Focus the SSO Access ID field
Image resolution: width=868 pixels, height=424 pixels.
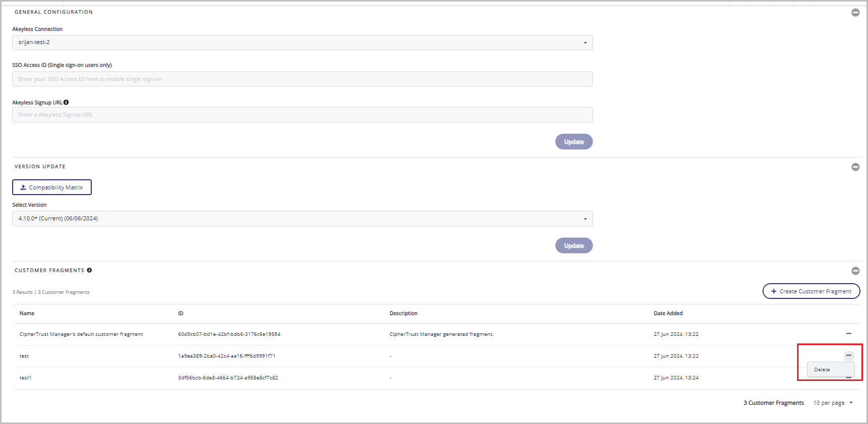point(302,79)
